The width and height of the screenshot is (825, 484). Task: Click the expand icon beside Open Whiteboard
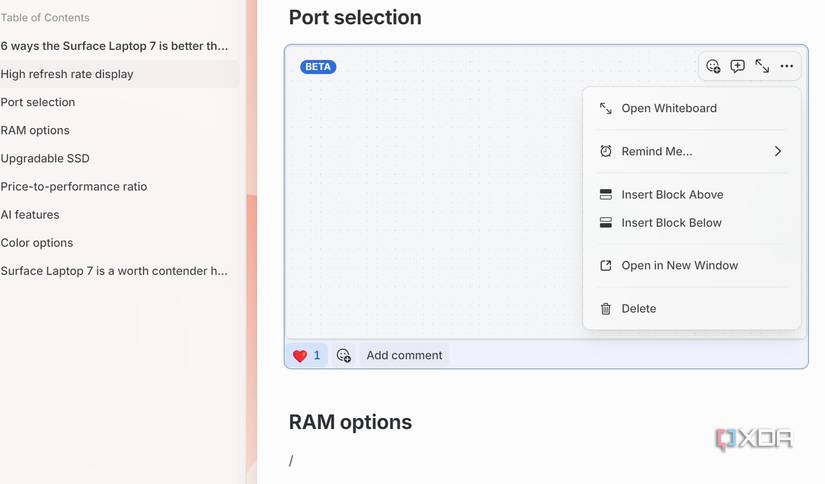[606, 108]
